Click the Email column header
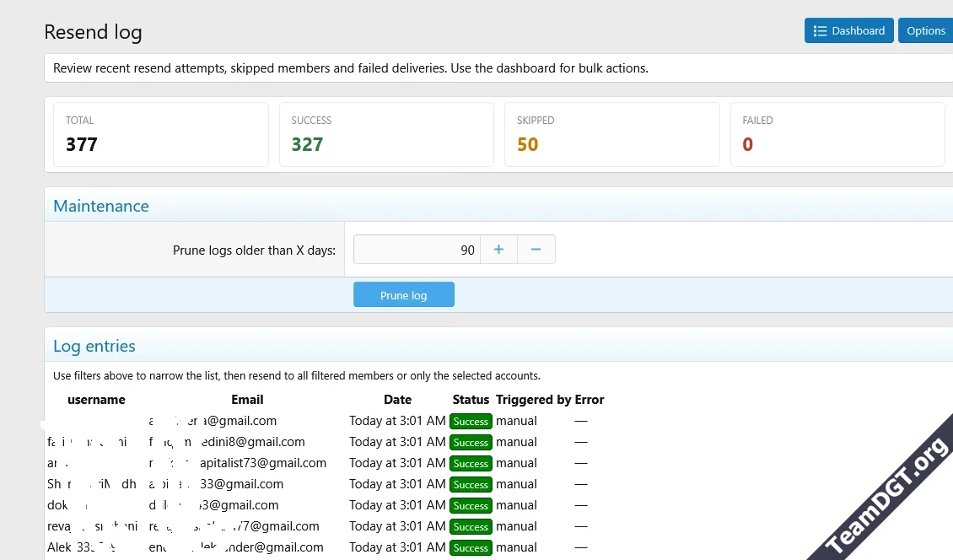 point(247,400)
